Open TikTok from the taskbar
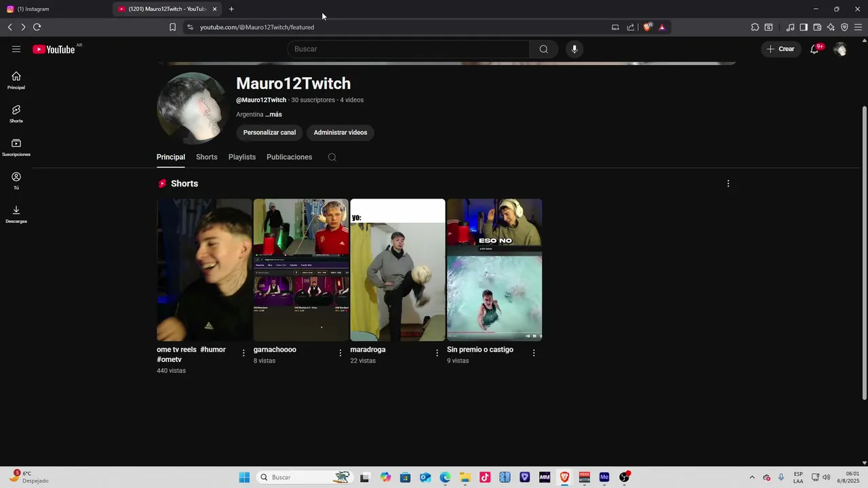 click(x=485, y=477)
